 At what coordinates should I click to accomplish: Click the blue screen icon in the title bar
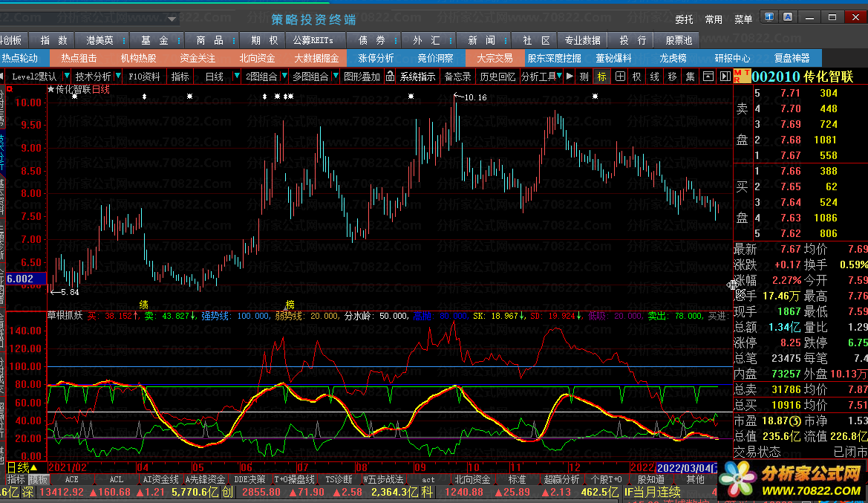tap(769, 17)
